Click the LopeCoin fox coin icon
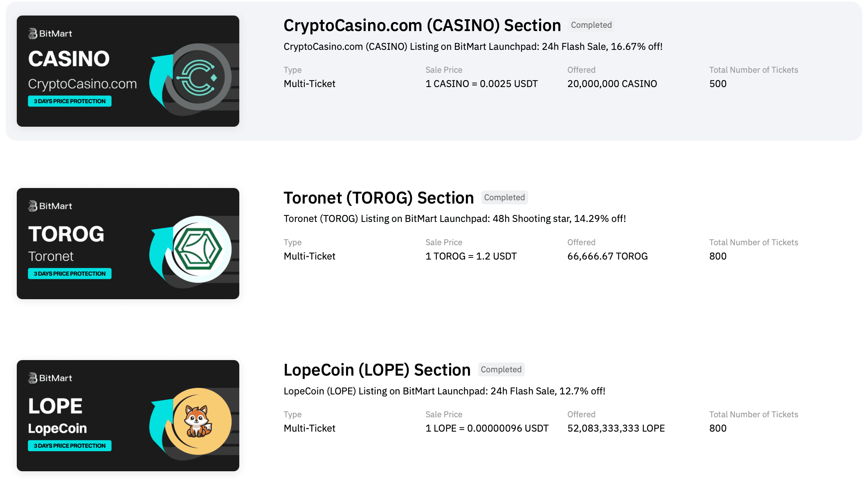This screenshot has height=488, width=868. [x=199, y=421]
